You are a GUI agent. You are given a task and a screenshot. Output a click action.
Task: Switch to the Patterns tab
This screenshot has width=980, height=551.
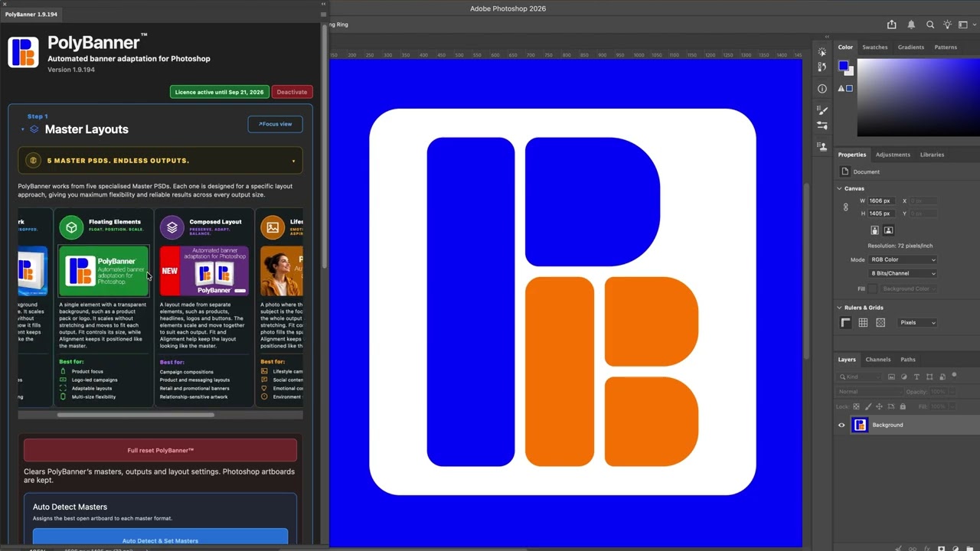coord(946,47)
